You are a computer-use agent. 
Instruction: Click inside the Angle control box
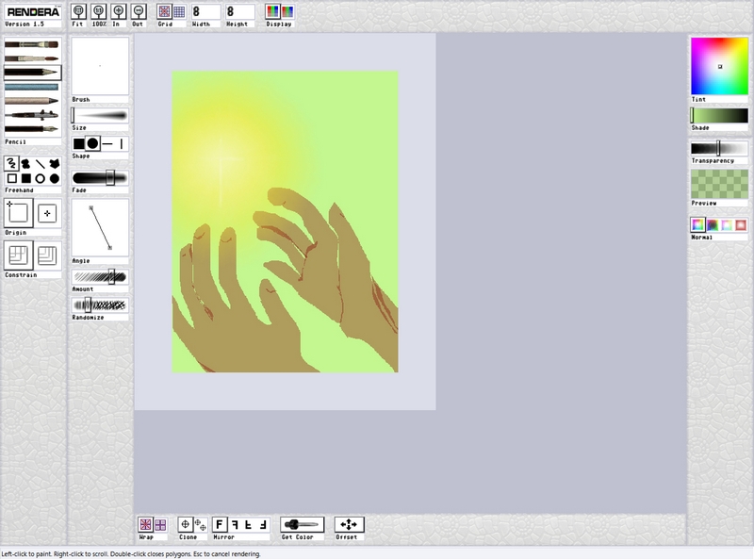coord(100,227)
